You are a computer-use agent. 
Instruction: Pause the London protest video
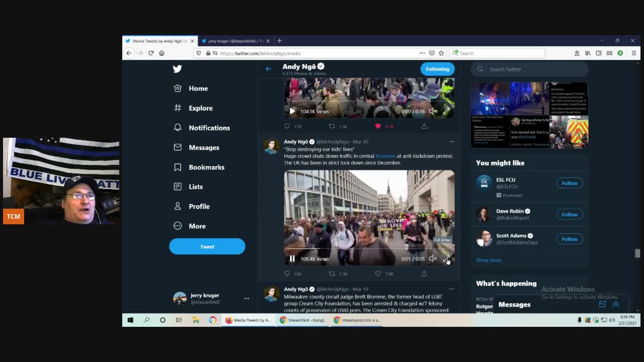pyautogui.click(x=292, y=258)
